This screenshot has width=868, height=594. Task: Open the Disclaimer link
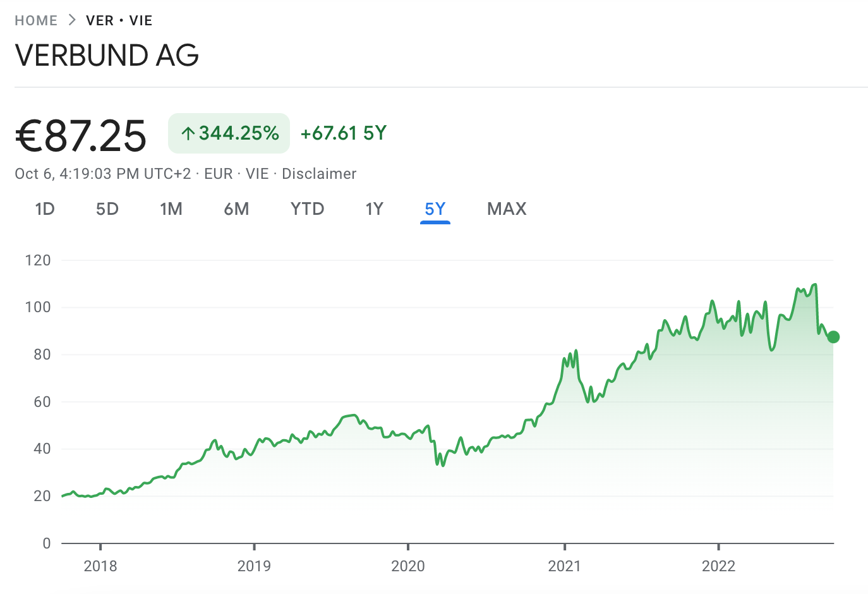pos(319,173)
